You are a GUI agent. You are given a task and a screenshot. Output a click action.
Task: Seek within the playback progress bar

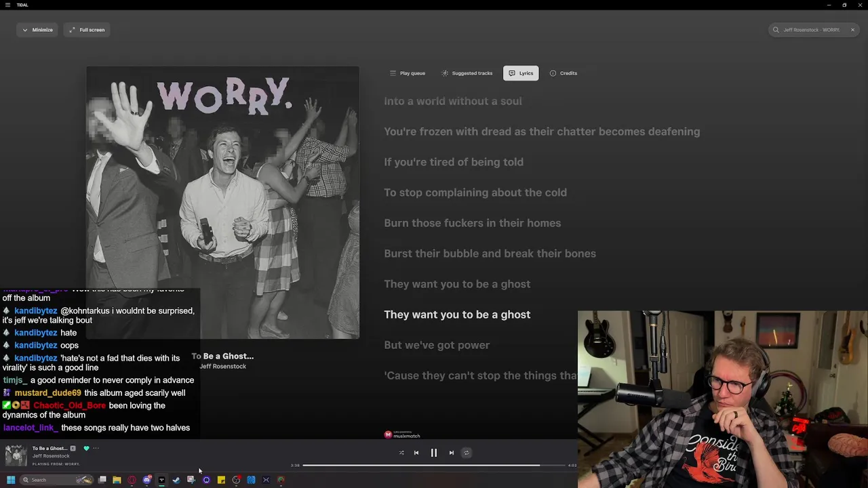click(434, 465)
